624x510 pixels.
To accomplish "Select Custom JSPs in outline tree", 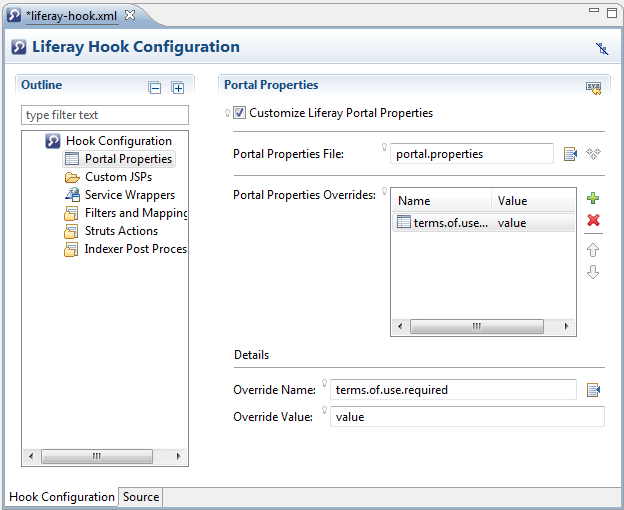I will tap(118, 177).
